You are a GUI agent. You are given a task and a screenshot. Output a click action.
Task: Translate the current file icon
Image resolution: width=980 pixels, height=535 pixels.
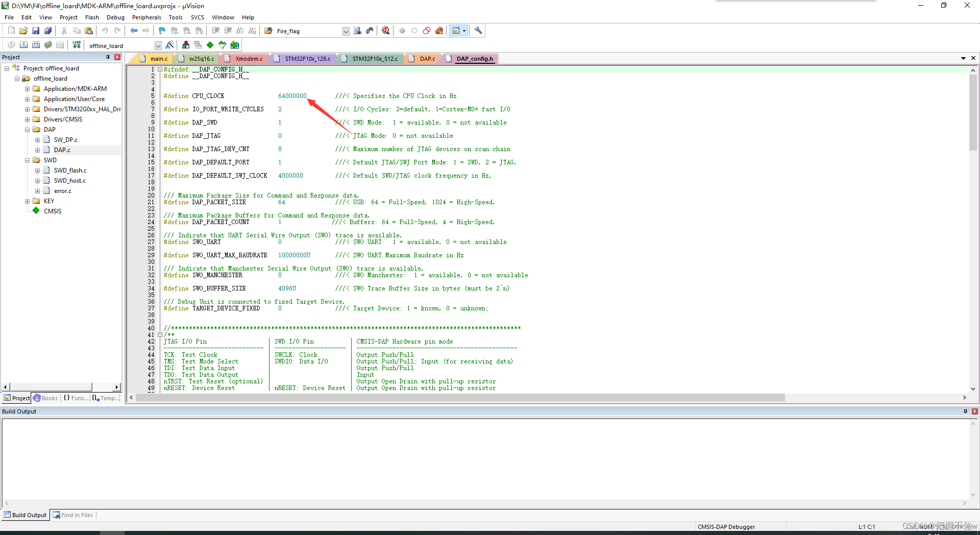pyautogui.click(x=11, y=45)
